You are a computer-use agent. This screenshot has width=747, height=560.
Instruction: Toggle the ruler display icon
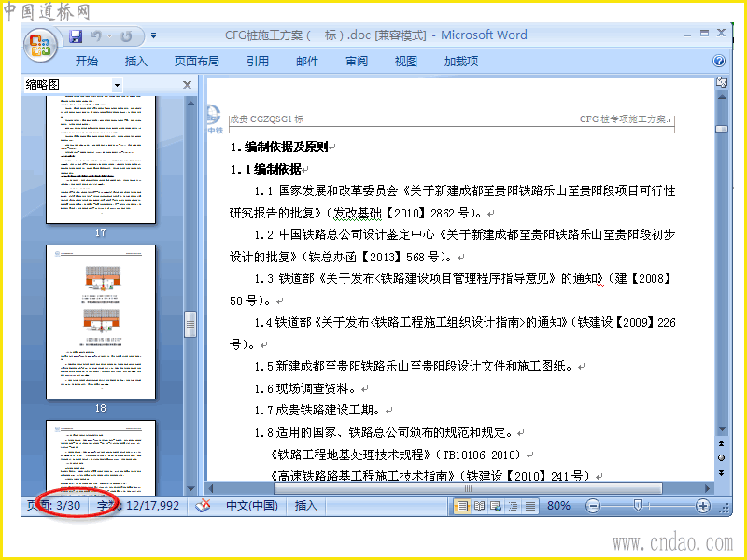[722, 82]
